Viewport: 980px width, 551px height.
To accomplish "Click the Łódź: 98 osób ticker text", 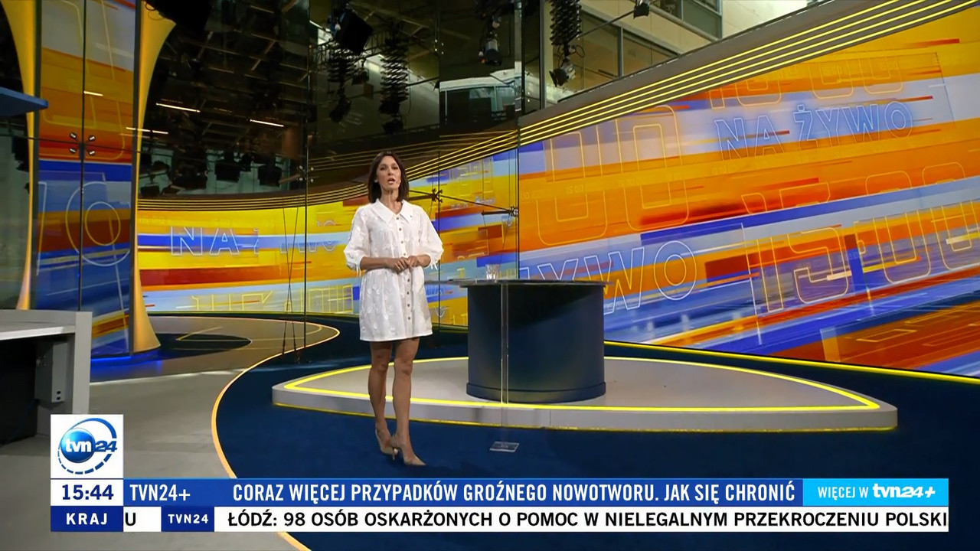I will click(586, 520).
